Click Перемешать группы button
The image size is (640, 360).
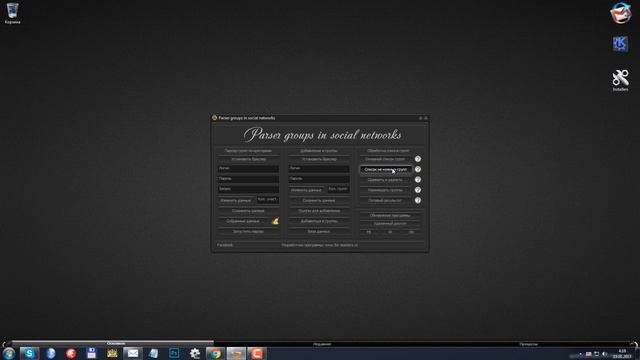pyautogui.click(x=385, y=190)
